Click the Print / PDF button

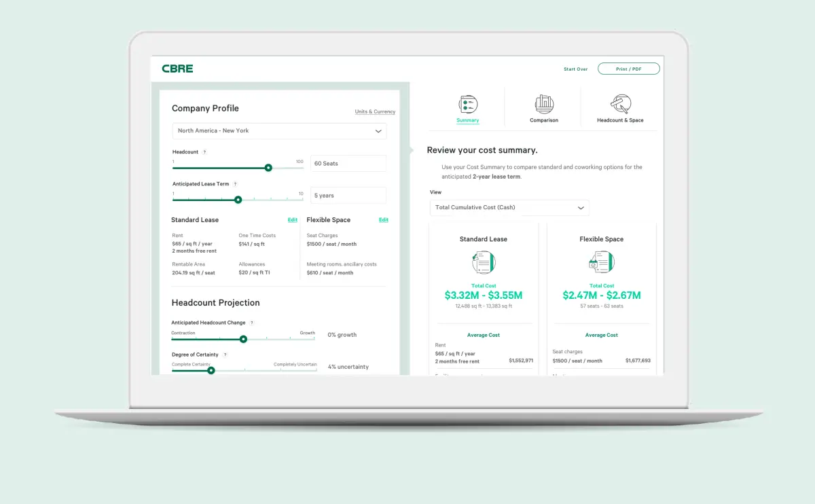(628, 69)
